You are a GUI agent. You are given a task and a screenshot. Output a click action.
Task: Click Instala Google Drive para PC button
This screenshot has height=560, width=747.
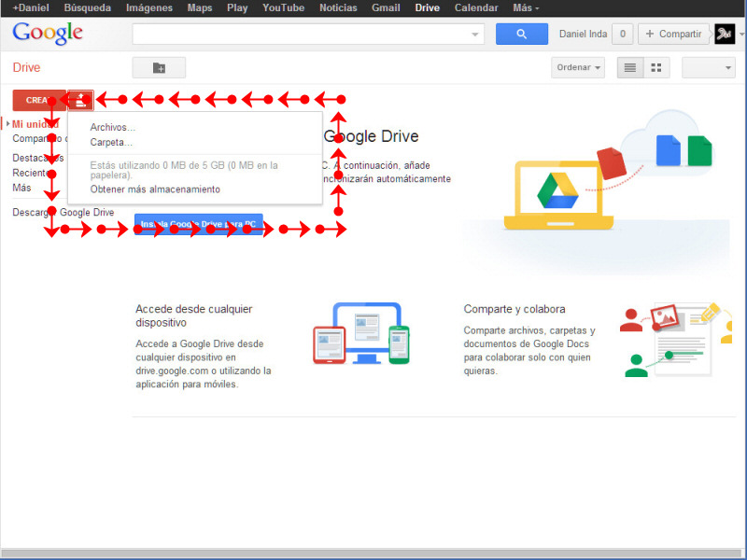pyautogui.click(x=199, y=224)
